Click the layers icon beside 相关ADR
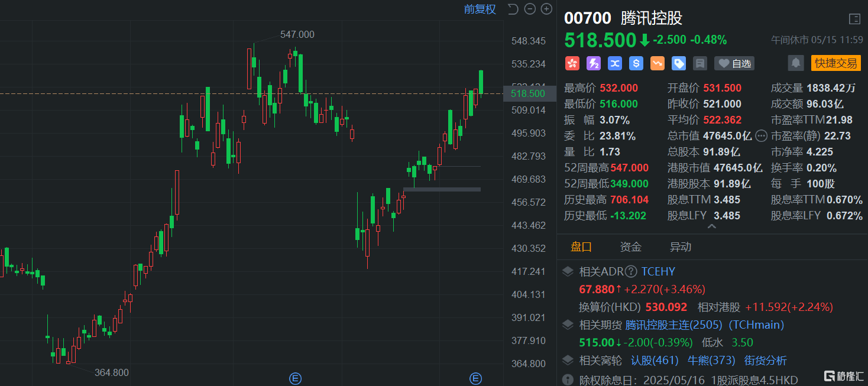Image resolution: width=868 pixels, height=386 pixels. click(568, 272)
